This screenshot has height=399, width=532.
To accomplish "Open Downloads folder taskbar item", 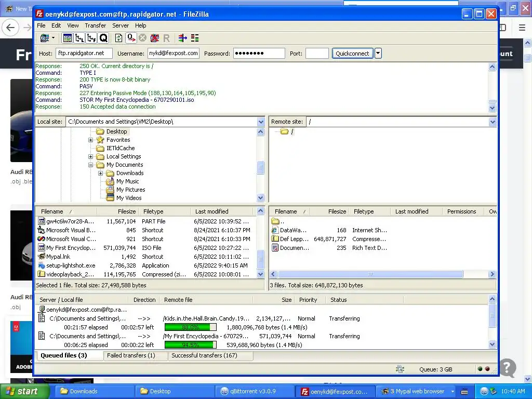I will pyautogui.click(x=95, y=392).
